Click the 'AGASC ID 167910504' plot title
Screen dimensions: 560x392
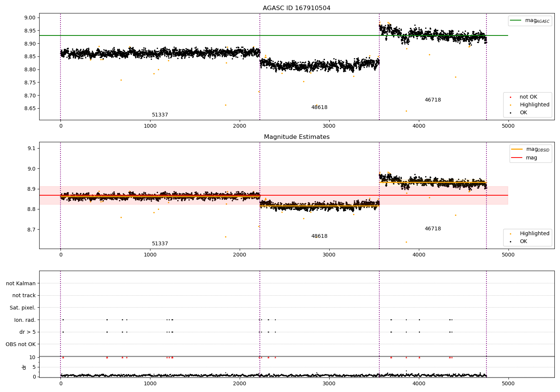pyautogui.click(x=296, y=8)
